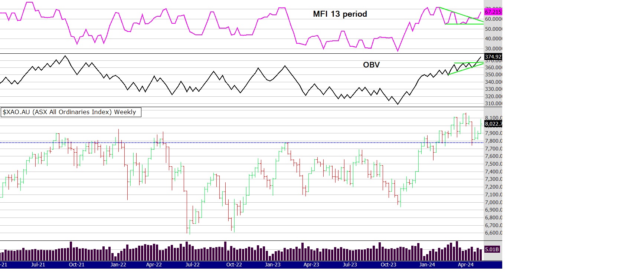Select the OBV indicator label
Image resolution: width=644 pixels, height=279 pixels.
coord(371,65)
